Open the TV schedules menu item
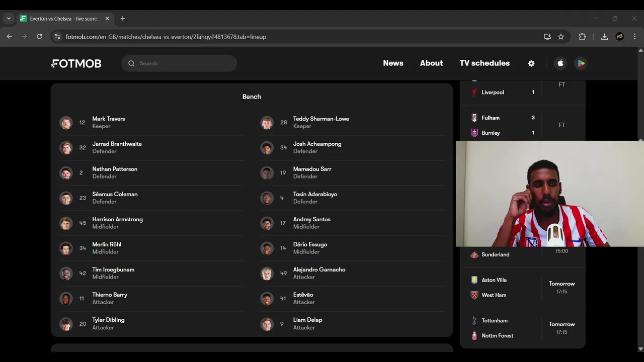This screenshot has height=362, width=644. tap(485, 63)
